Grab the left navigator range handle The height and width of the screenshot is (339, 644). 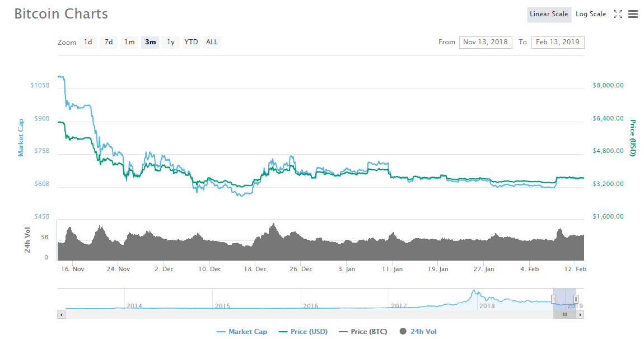(x=554, y=299)
